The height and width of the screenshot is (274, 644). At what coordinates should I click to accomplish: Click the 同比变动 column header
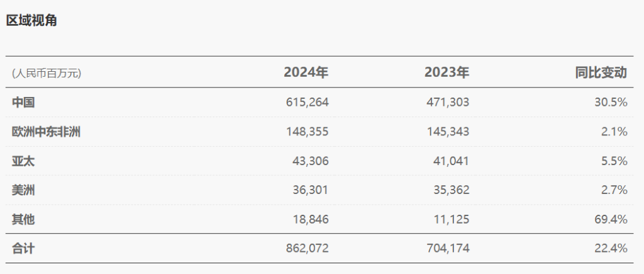(601, 72)
